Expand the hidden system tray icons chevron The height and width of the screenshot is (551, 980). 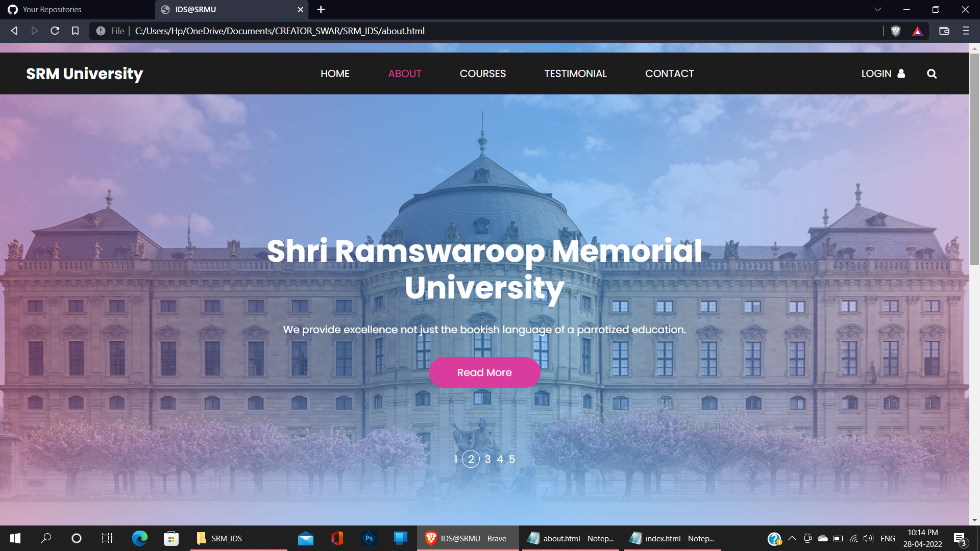click(x=792, y=538)
